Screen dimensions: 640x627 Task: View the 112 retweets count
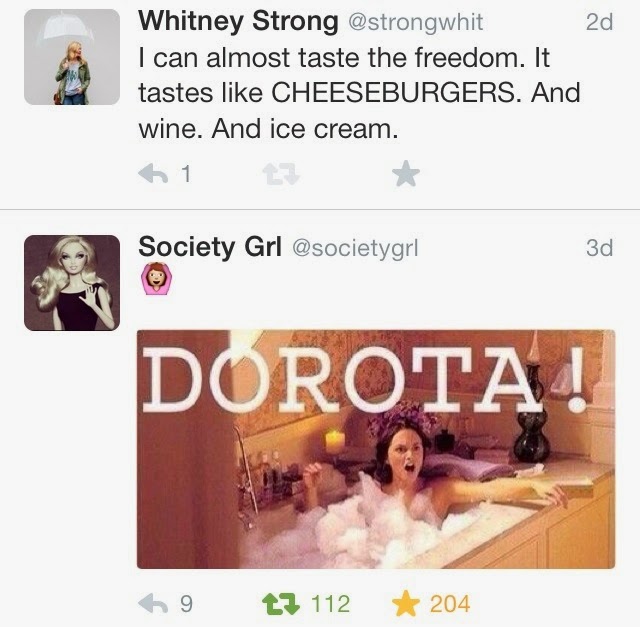coord(331,604)
